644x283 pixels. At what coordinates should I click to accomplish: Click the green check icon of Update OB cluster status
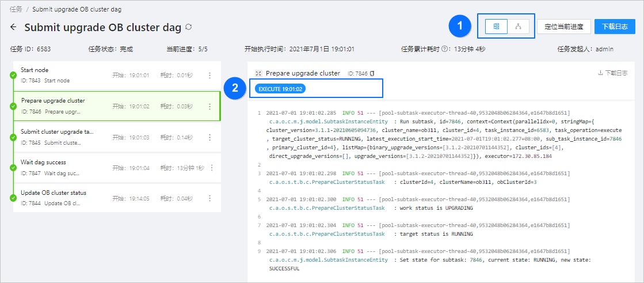(x=13, y=198)
